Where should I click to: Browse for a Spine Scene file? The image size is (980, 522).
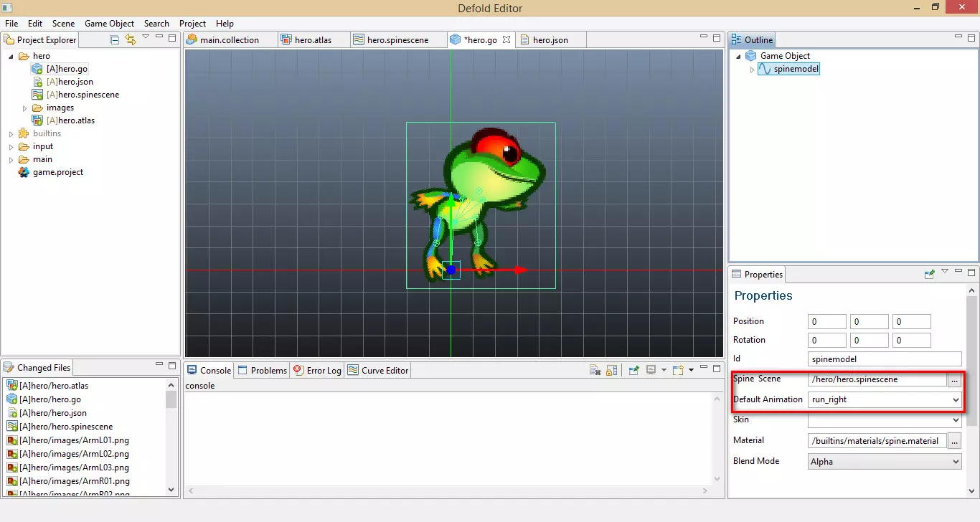coord(954,379)
